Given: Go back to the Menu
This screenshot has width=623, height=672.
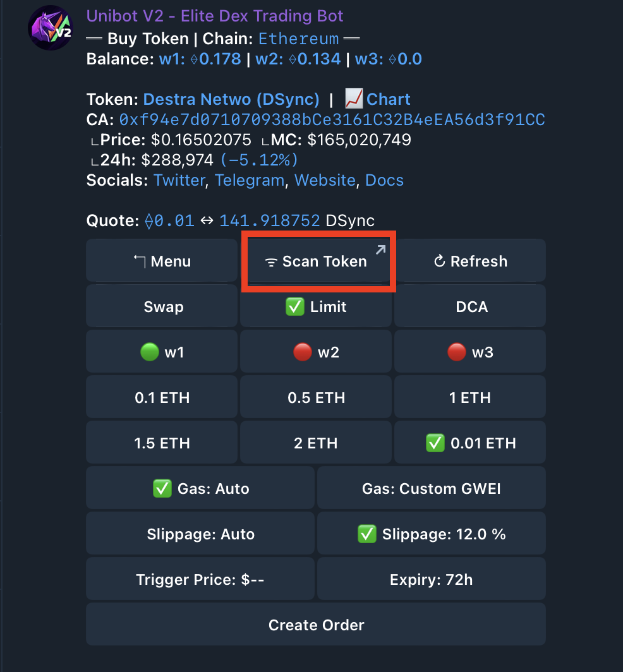Looking at the screenshot, I should click(x=162, y=261).
